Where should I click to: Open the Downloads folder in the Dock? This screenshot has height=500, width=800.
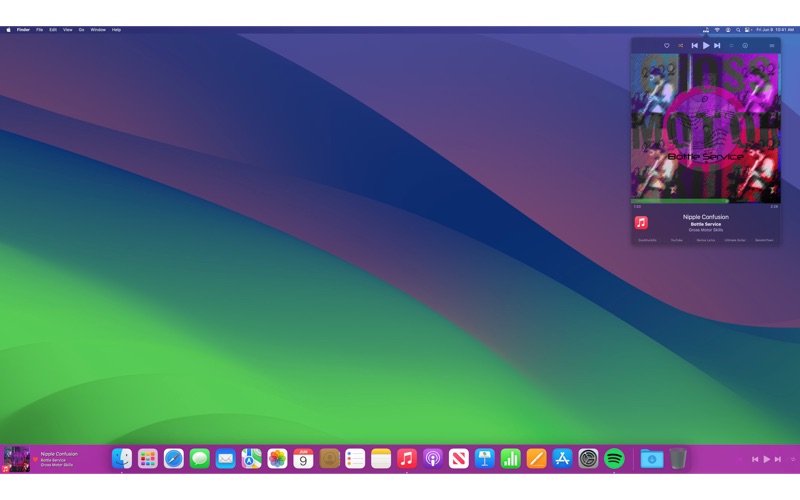coord(652,458)
